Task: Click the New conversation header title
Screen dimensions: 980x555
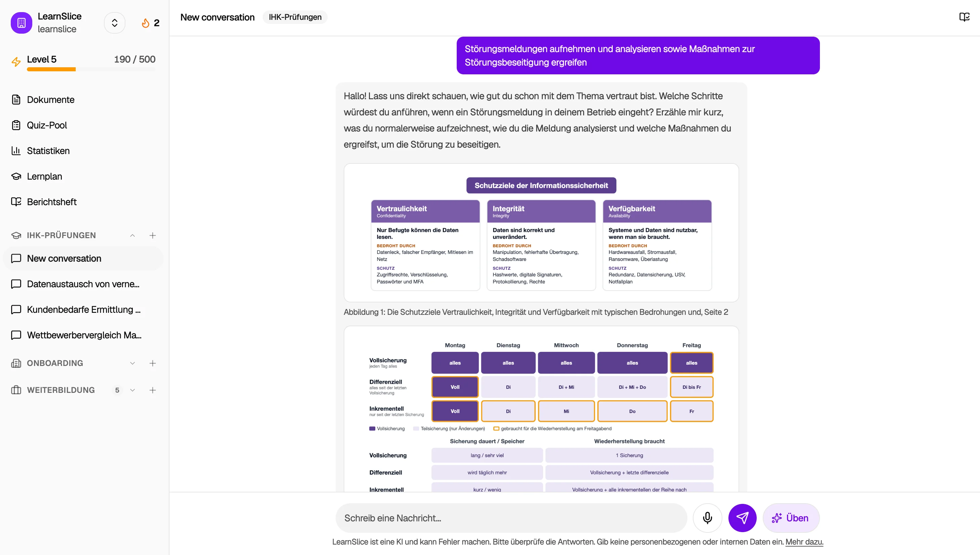Action: point(217,17)
